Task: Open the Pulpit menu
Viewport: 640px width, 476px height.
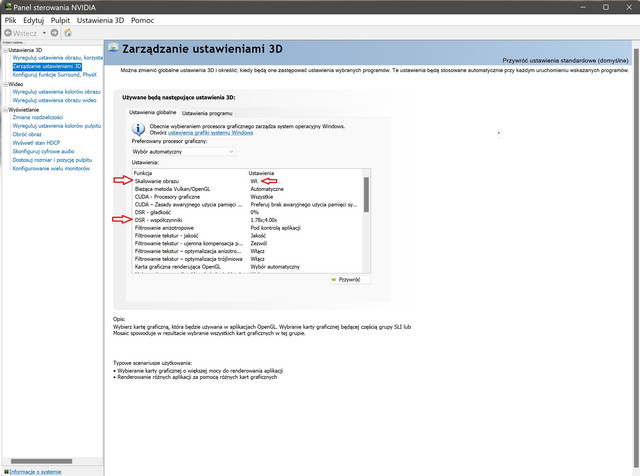Action: pos(60,20)
